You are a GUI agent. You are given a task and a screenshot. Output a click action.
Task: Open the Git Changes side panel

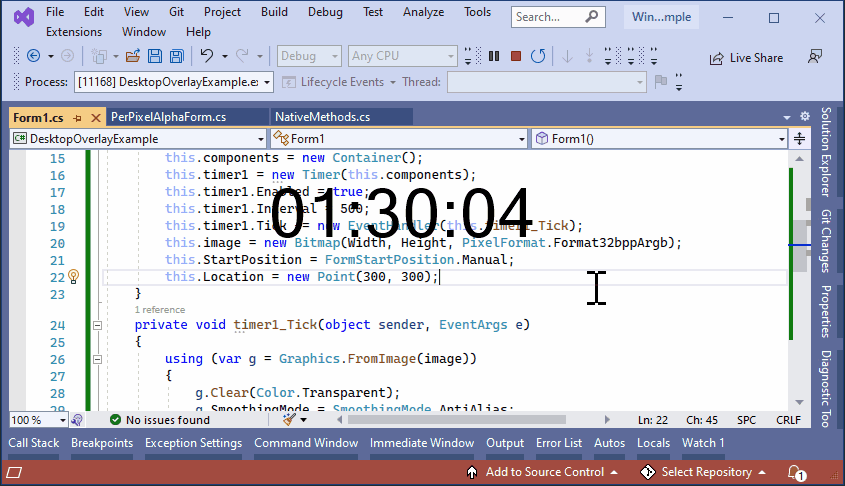click(x=826, y=241)
